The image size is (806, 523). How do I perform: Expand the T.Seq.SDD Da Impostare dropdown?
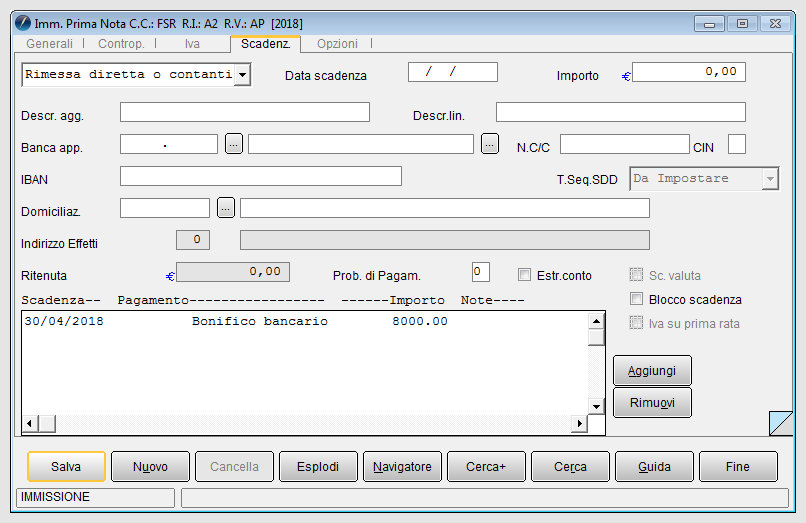point(770,179)
